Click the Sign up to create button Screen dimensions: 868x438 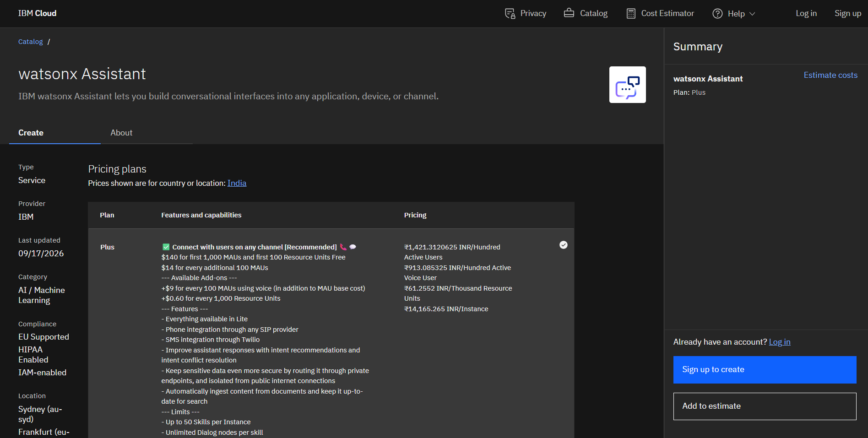click(765, 370)
